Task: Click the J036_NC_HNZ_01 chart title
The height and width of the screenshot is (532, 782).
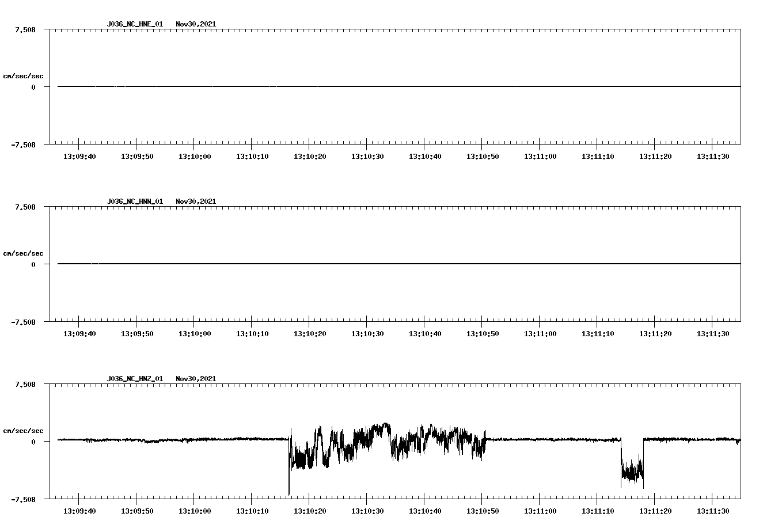Action: point(135,379)
